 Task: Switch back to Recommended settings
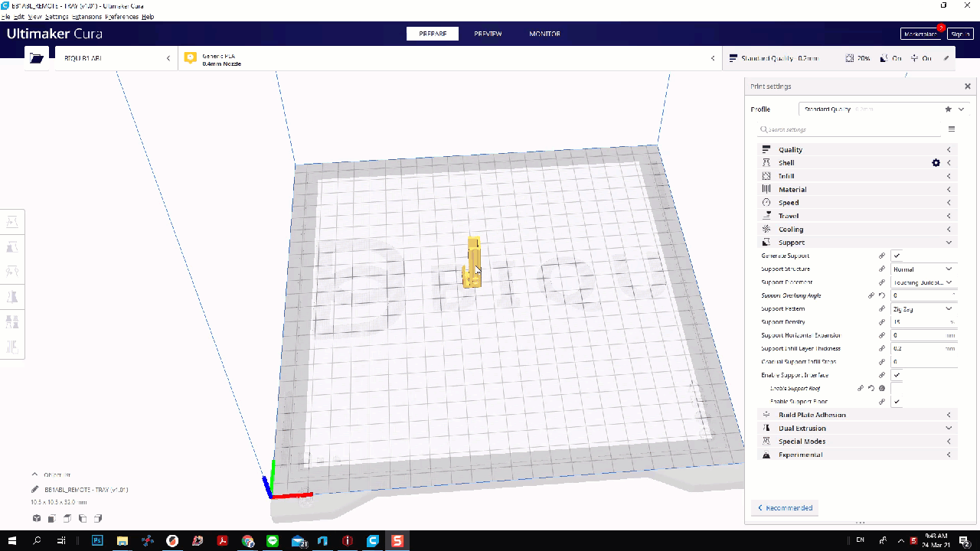785,508
